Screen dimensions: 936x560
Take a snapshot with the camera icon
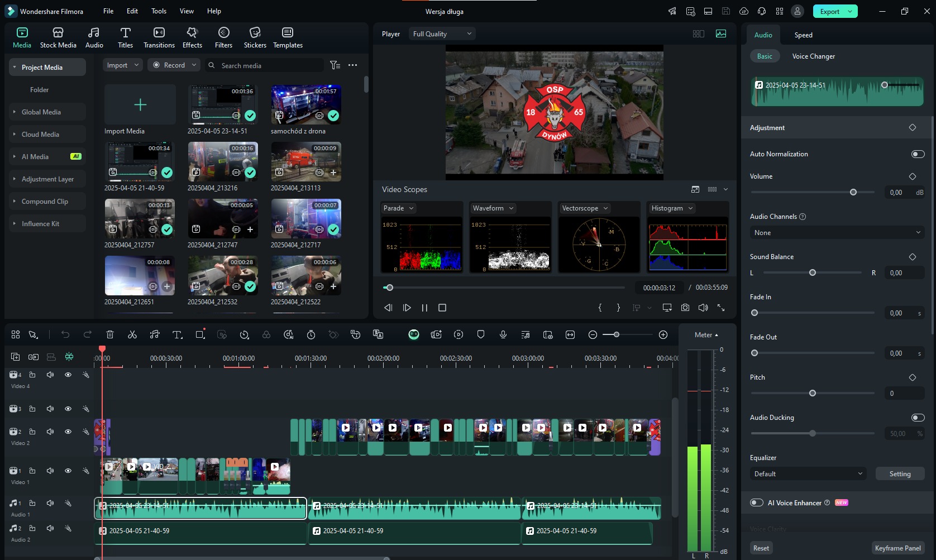coord(685,308)
